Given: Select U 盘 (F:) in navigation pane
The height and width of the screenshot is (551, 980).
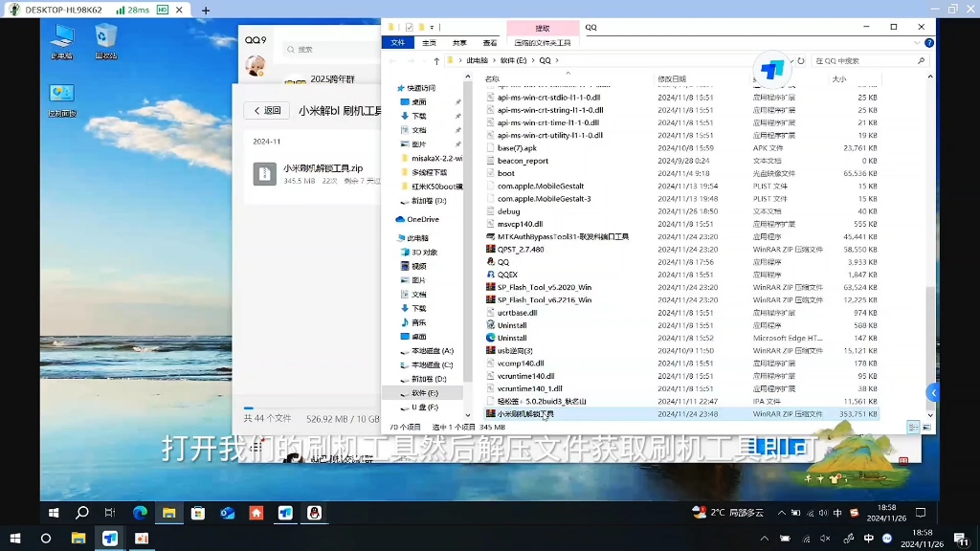Looking at the screenshot, I should tap(424, 408).
